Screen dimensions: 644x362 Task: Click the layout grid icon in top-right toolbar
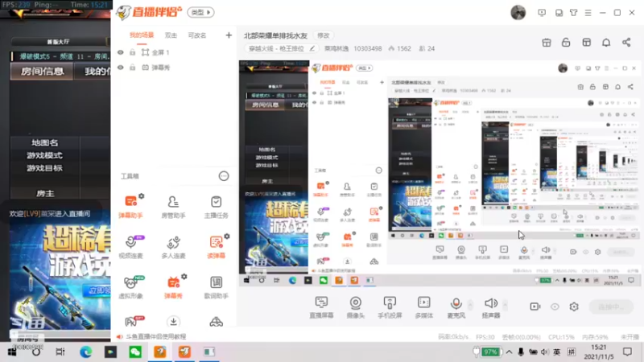click(x=587, y=43)
